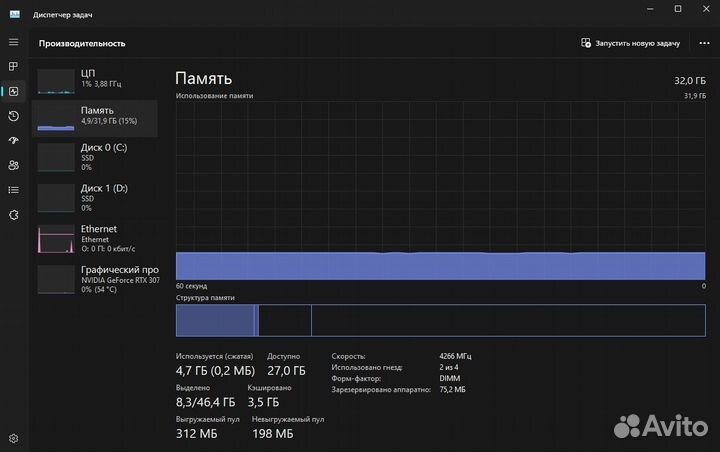Open the three-dots more options menu
Screen dimensions: 720x452
(703, 44)
